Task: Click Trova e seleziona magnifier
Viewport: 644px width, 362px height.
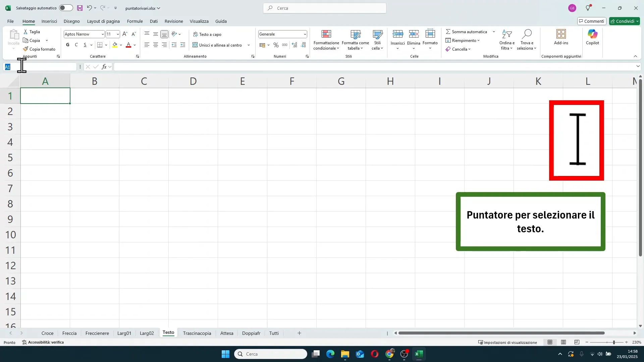Action: tap(527, 40)
